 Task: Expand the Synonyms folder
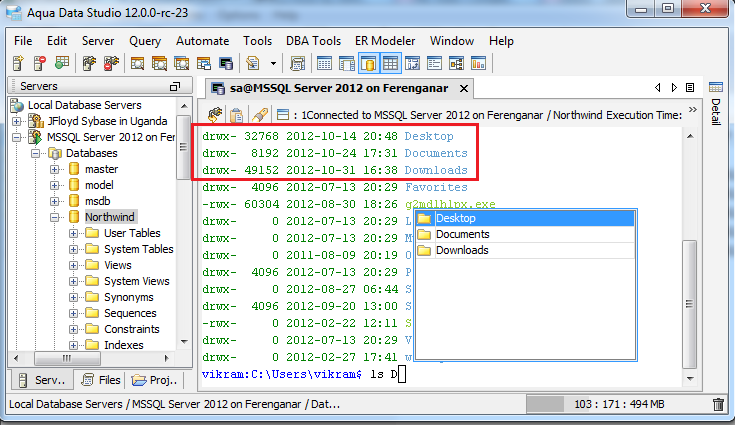(x=73, y=297)
